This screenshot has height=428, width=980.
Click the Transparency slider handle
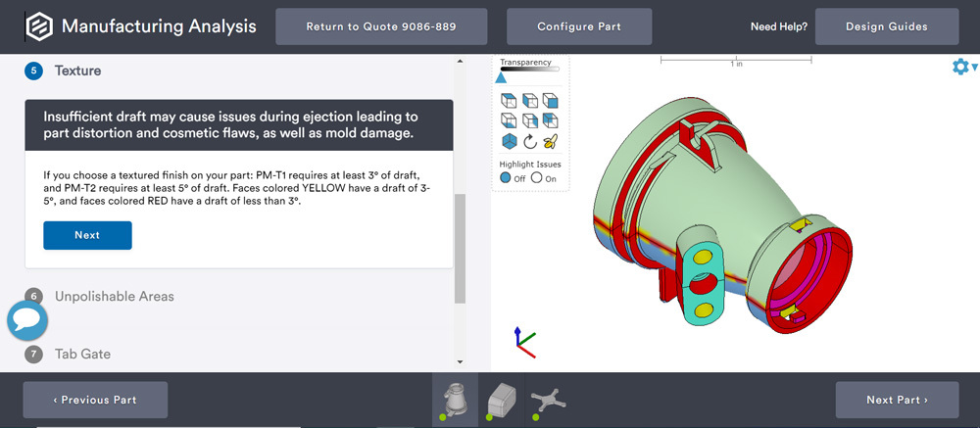(501, 76)
